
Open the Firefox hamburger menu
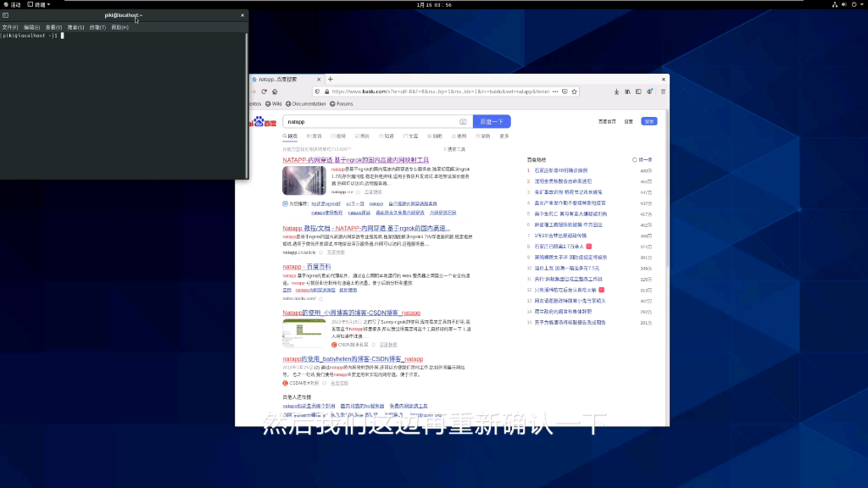pos(663,91)
